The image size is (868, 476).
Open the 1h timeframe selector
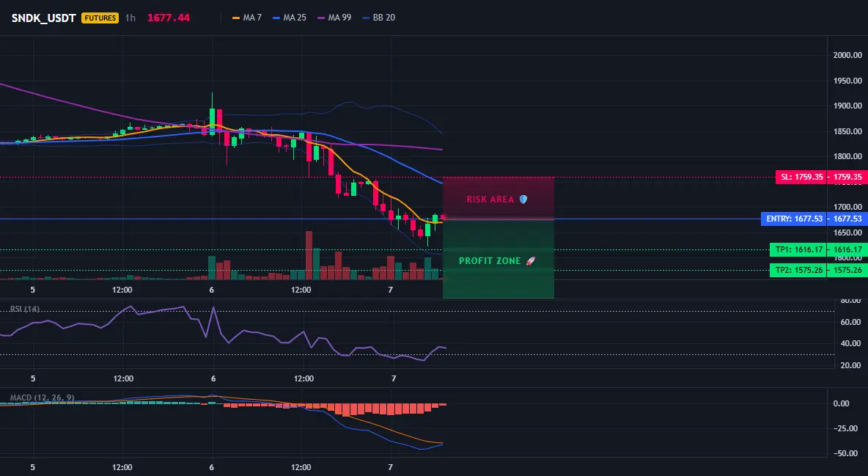[x=130, y=18]
